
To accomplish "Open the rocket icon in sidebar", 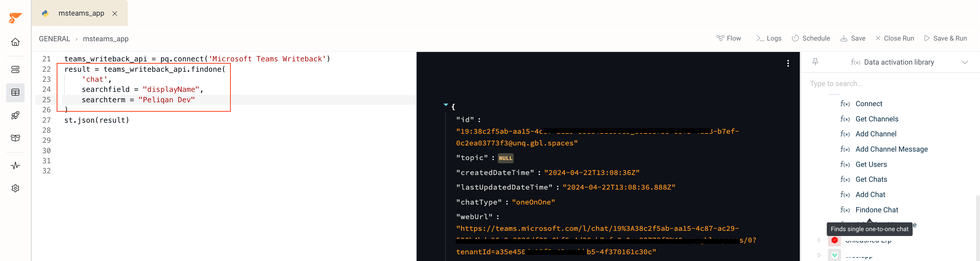I will (x=15, y=116).
